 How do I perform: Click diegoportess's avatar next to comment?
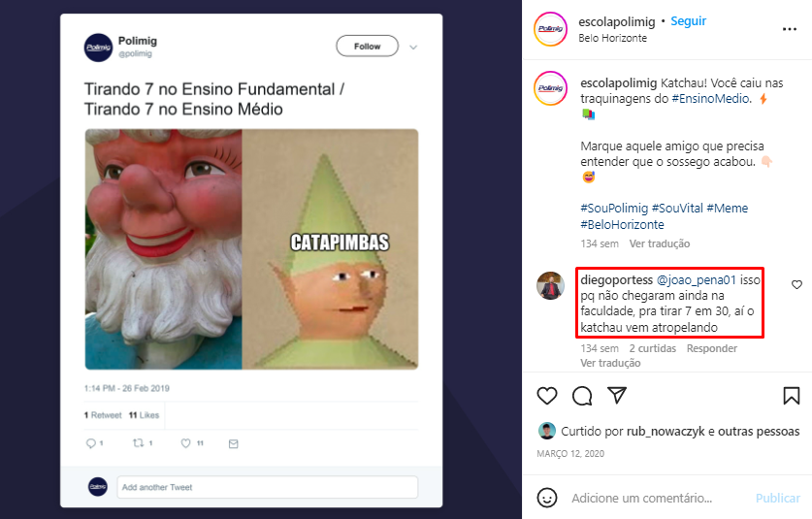pos(550,285)
